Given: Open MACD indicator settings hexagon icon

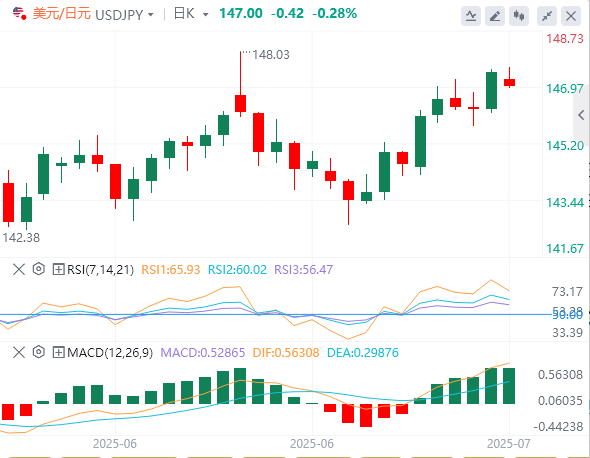Looking at the screenshot, I should tap(39, 352).
